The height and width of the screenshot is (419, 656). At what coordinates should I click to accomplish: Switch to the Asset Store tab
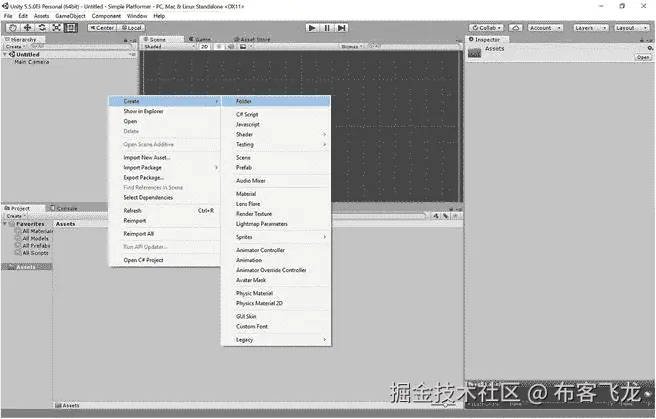(252, 39)
